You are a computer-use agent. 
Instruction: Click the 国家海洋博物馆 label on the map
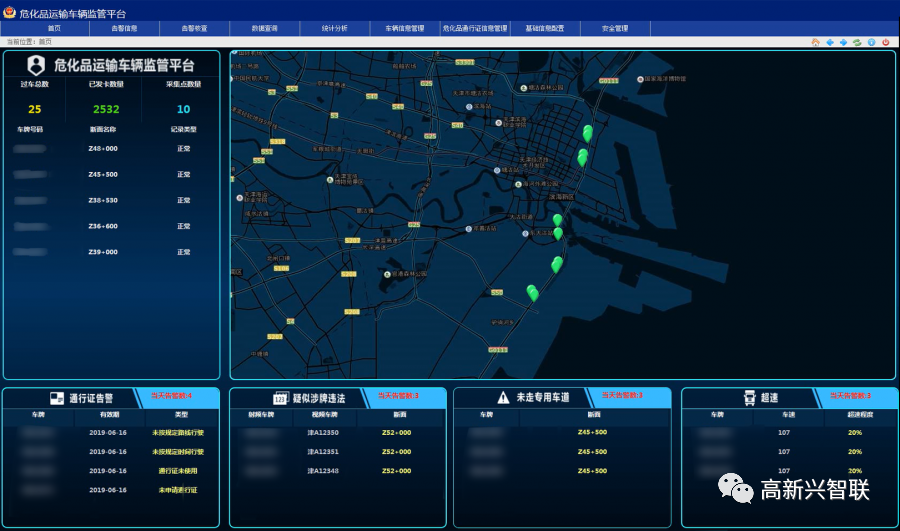coord(672,78)
